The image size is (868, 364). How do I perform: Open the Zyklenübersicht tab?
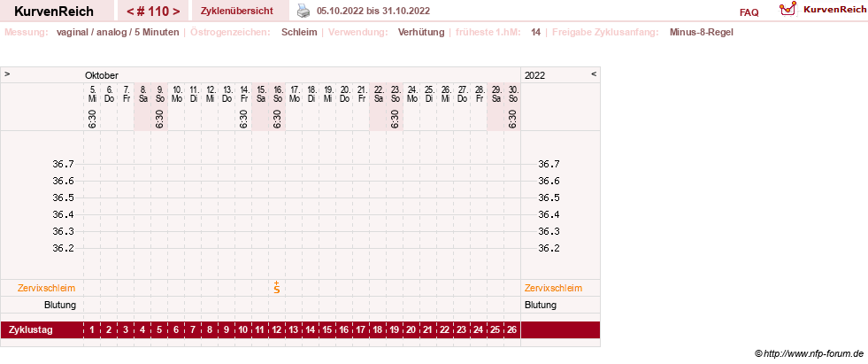[x=237, y=11]
